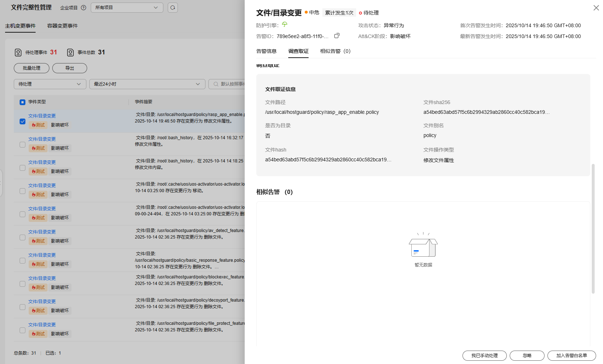Click the 影响破坏 tag on the blockexec_feature row
This screenshot has width=603, height=364.
[x=60, y=288]
